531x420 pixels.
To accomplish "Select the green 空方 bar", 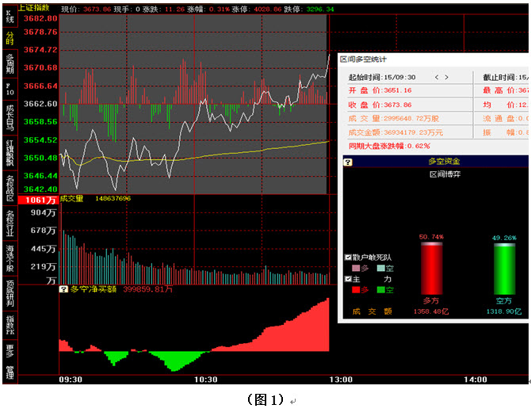I will 504,269.
